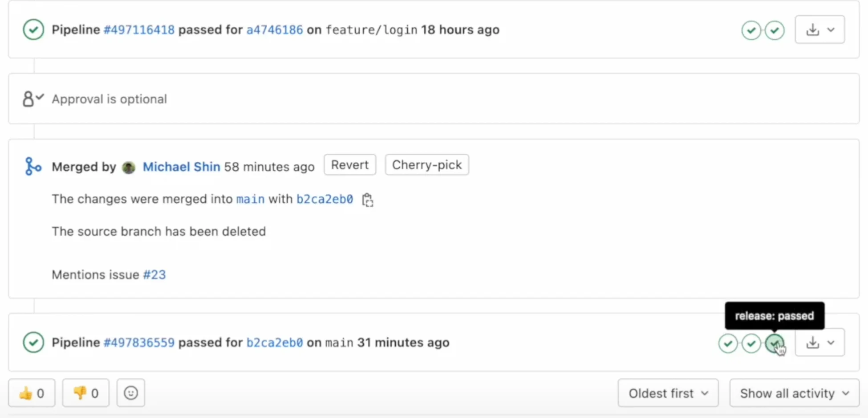Viewport: 868px width, 418px height.
Task: Click the thumbs down reaction button
Action: 86,393
